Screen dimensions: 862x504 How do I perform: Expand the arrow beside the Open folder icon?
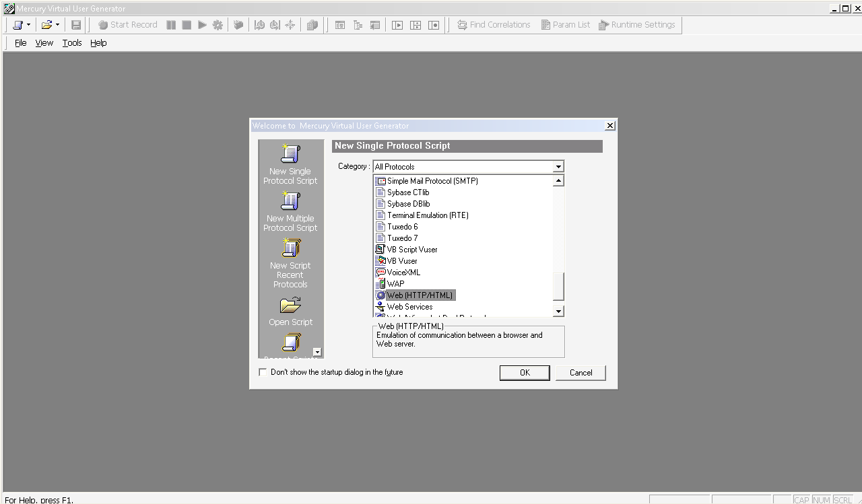57,25
